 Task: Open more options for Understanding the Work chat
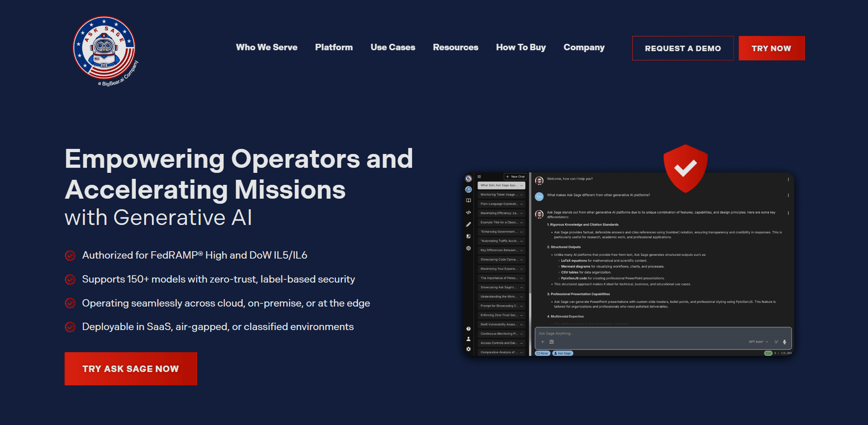pos(522,297)
